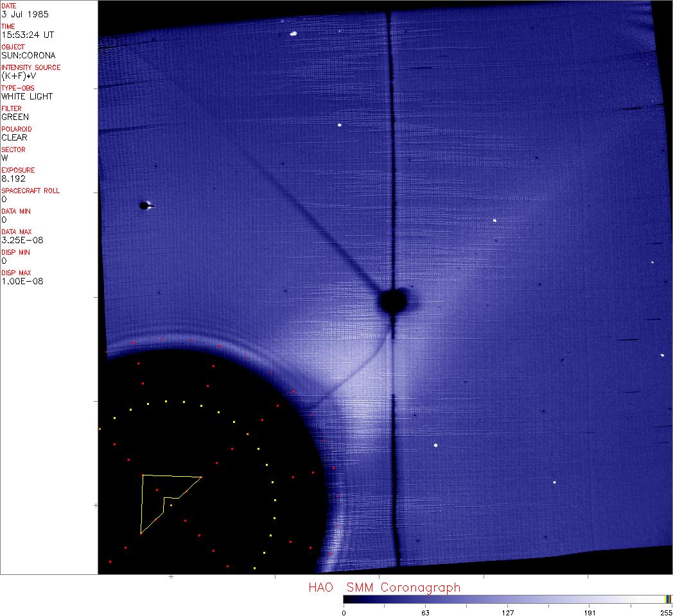673x616 pixels.
Task: Click the 127 mark on the color scale
Action: tap(507, 612)
